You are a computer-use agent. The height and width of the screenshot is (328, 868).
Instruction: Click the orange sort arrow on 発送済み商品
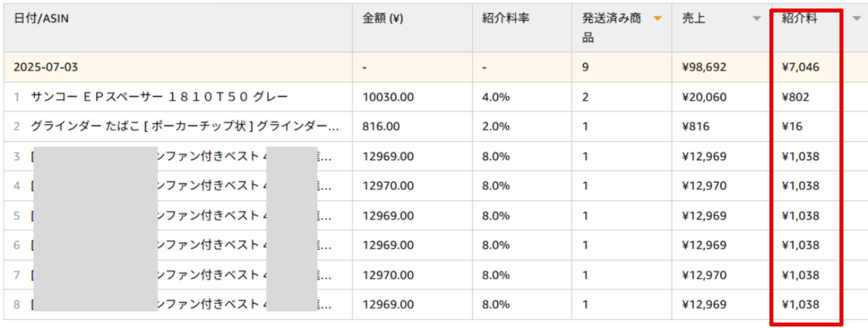[658, 18]
